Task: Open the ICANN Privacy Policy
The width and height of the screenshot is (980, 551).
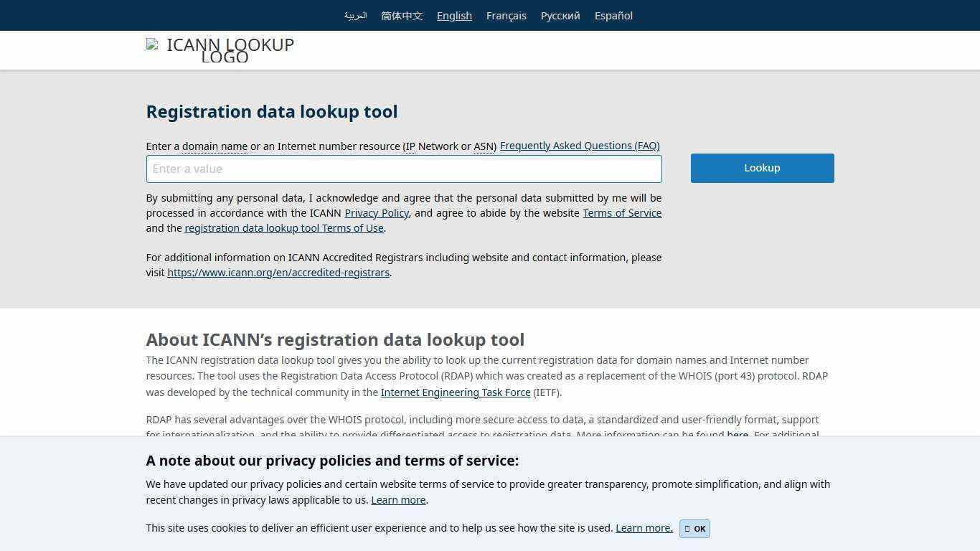Action: 377,213
